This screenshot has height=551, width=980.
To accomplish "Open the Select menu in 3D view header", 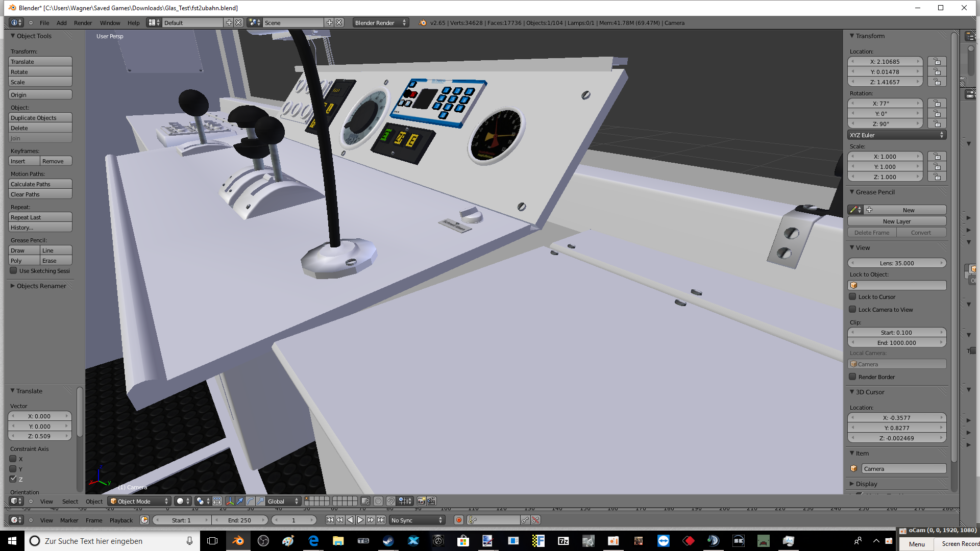I will (70, 501).
